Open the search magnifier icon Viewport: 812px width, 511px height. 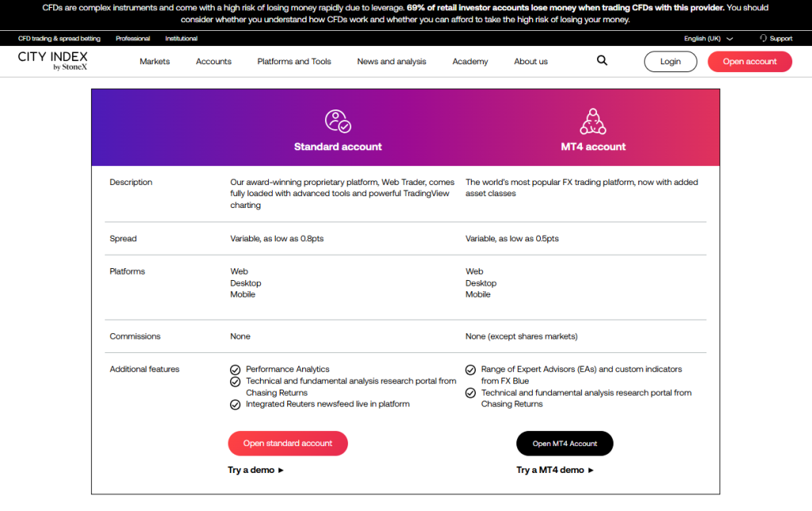(x=602, y=60)
